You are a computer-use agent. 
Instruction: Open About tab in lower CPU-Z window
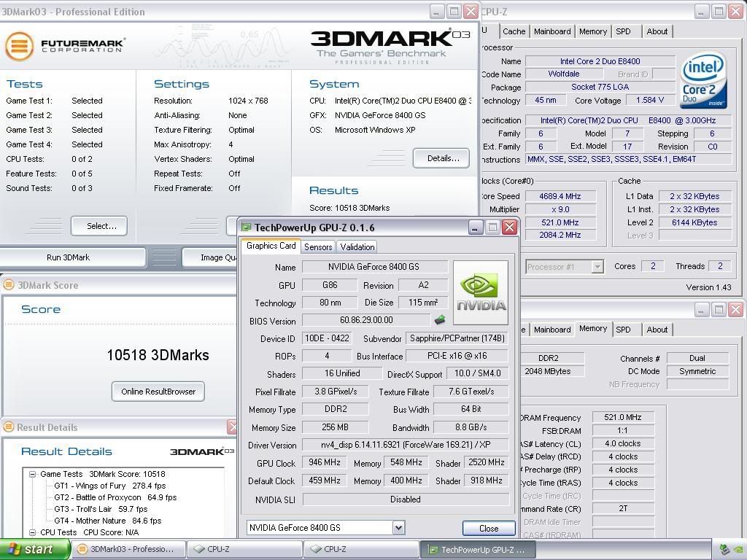[x=657, y=330]
